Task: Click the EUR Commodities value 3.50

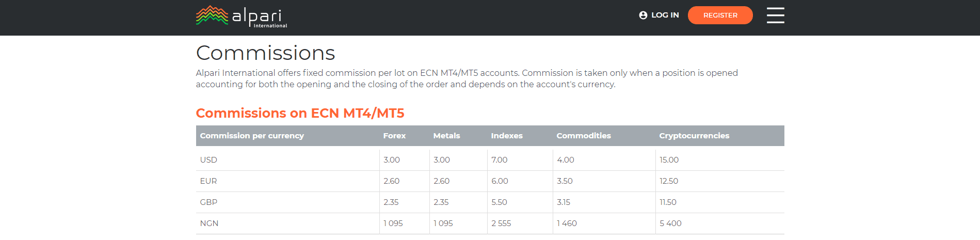Action: (565, 181)
